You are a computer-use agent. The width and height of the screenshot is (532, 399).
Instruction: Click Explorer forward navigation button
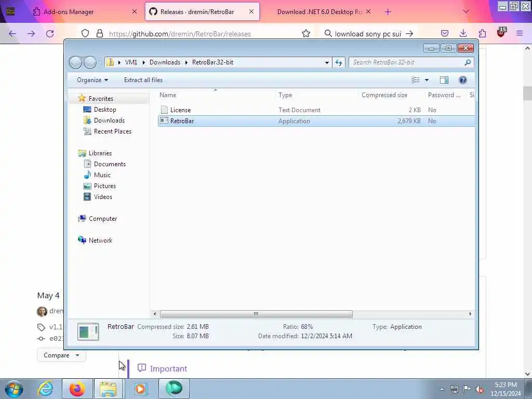pyautogui.click(x=90, y=62)
